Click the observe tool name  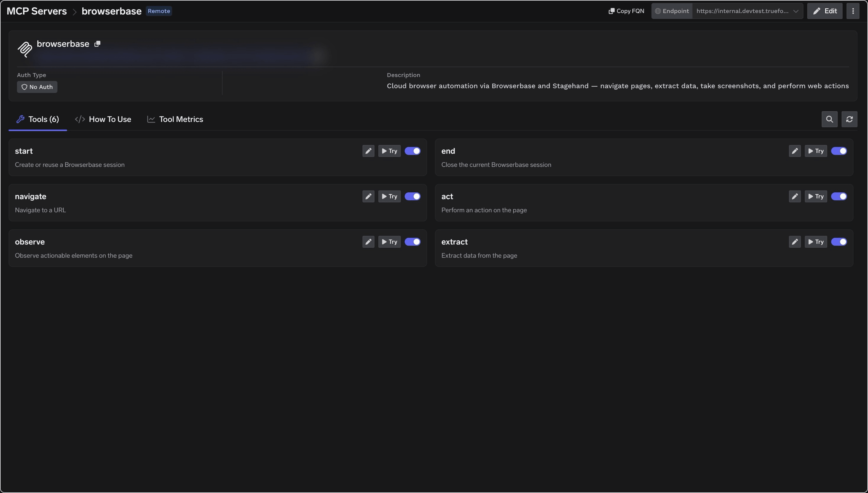[x=30, y=242]
